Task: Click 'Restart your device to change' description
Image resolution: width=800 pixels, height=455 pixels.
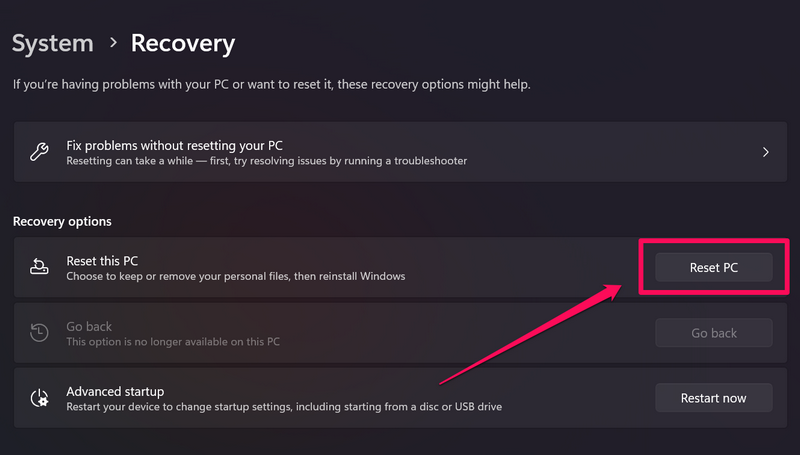Action: [283, 407]
